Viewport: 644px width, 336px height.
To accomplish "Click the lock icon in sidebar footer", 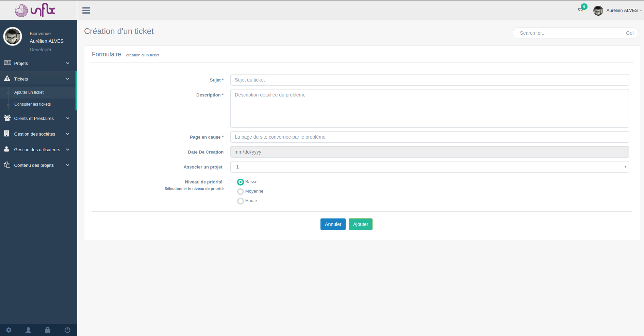I will [48, 330].
